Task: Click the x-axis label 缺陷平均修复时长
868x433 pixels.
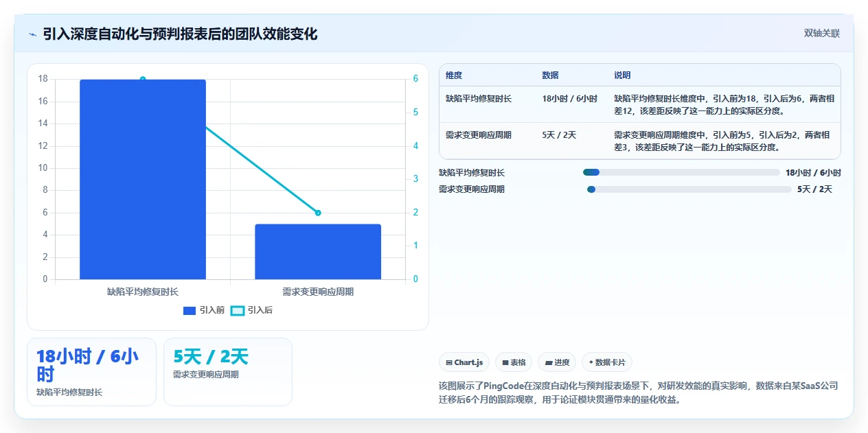Action: point(143,292)
